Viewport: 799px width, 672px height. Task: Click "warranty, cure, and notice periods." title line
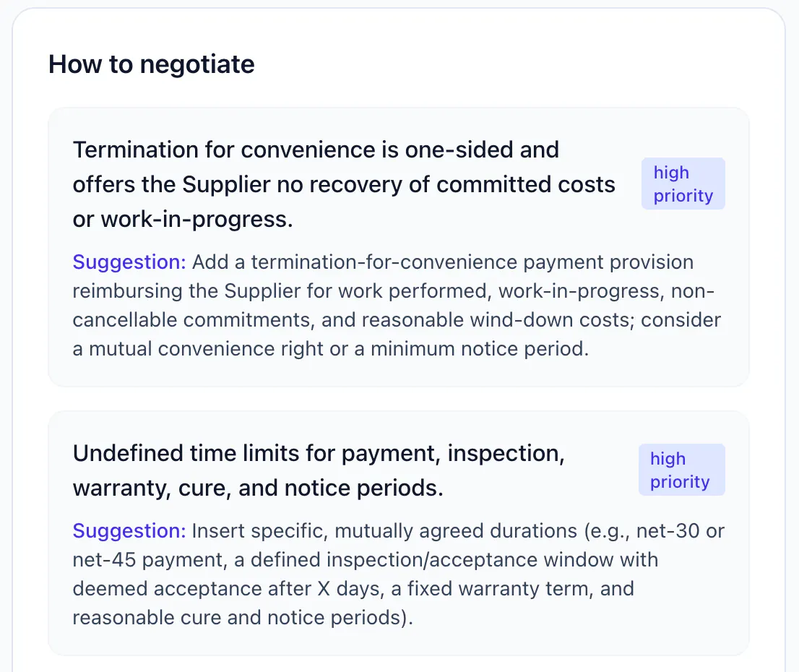(x=258, y=488)
